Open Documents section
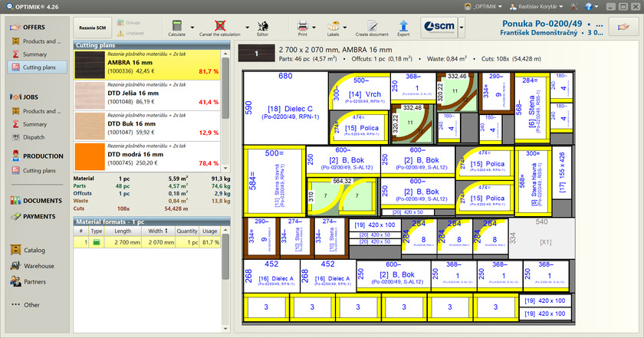The height and width of the screenshot is (338, 644). click(36, 200)
